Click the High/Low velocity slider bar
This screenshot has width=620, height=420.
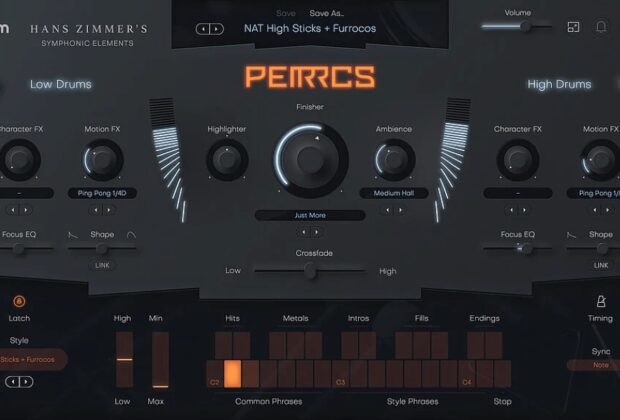[125, 359]
